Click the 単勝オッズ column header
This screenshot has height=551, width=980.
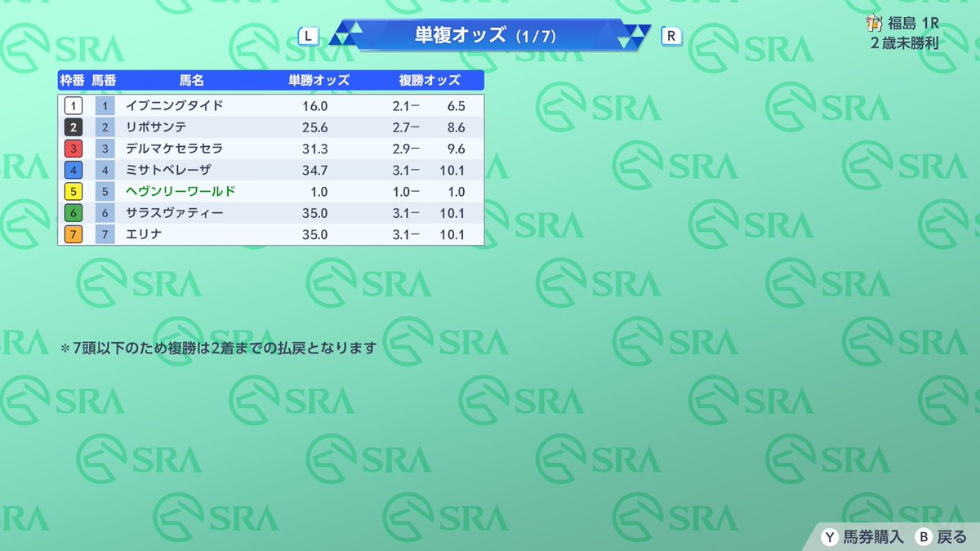pyautogui.click(x=318, y=80)
